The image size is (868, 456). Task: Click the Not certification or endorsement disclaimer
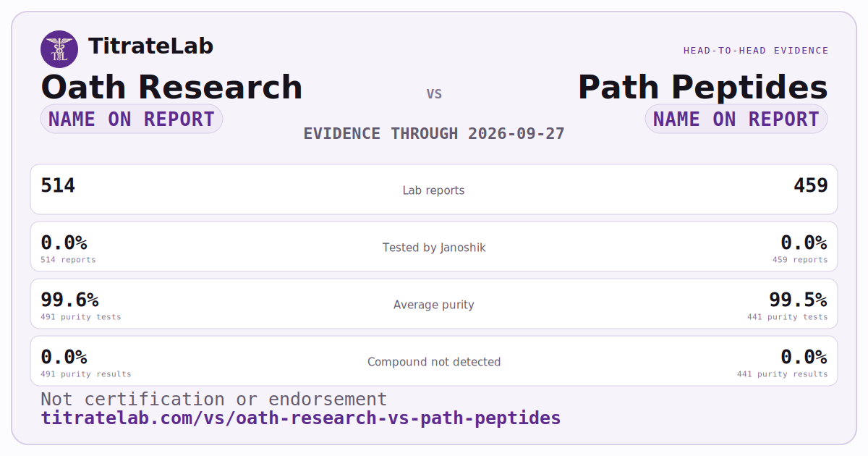214,400
